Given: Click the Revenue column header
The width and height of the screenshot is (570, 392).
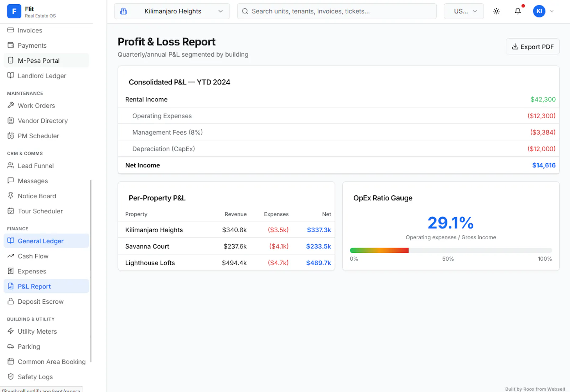Looking at the screenshot, I should 235,214.
